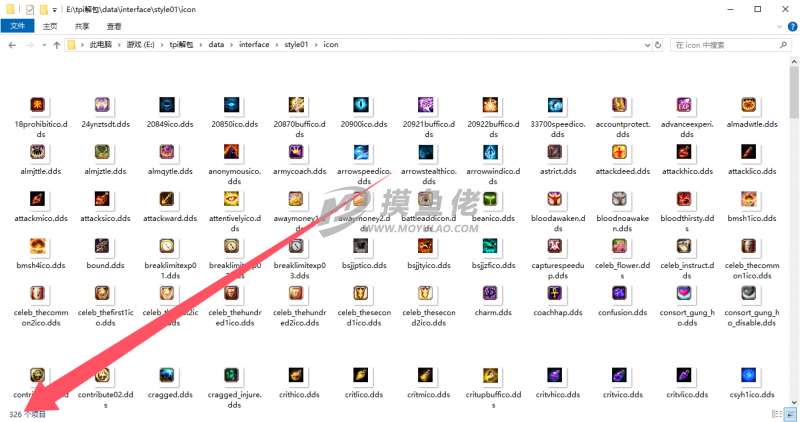Image resolution: width=800 pixels, height=422 pixels.
Task: Select the anonymousico.dds file icon
Action: (x=232, y=152)
